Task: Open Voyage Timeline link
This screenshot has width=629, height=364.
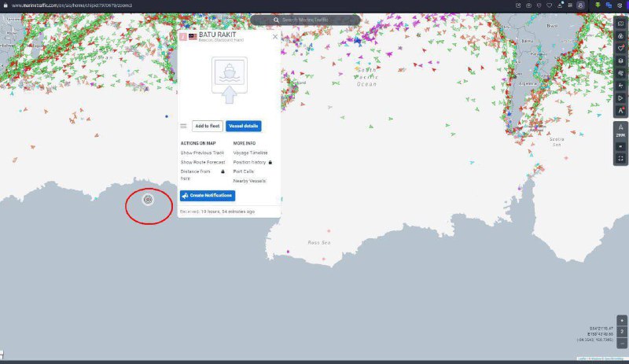Action: click(x=250, y=153)
